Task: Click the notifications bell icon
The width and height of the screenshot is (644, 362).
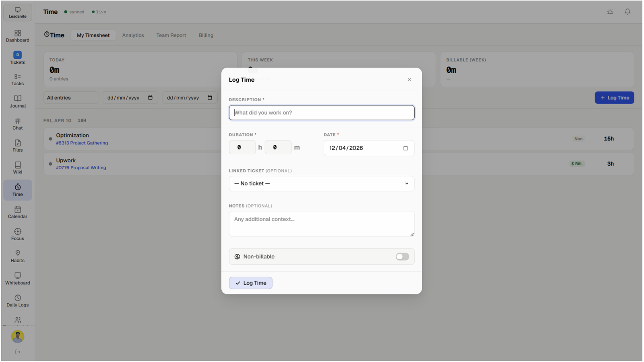Action: (627, 12)
